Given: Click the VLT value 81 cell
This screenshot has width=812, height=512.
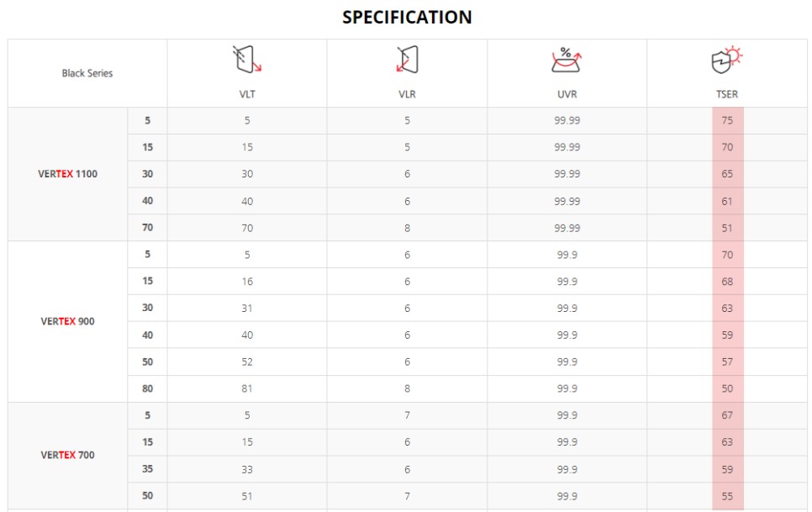Looking at the screenshot, I should (x=247, y=388).
